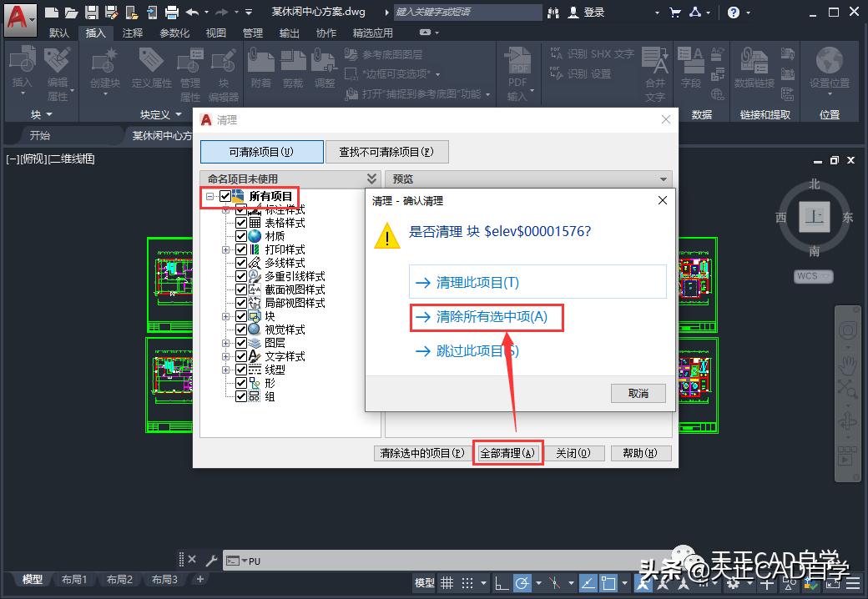The width and height of the screenshot is (868, 599).
Task: Open the 命名项目未使用 dropdown
Action: click(372, 178)
